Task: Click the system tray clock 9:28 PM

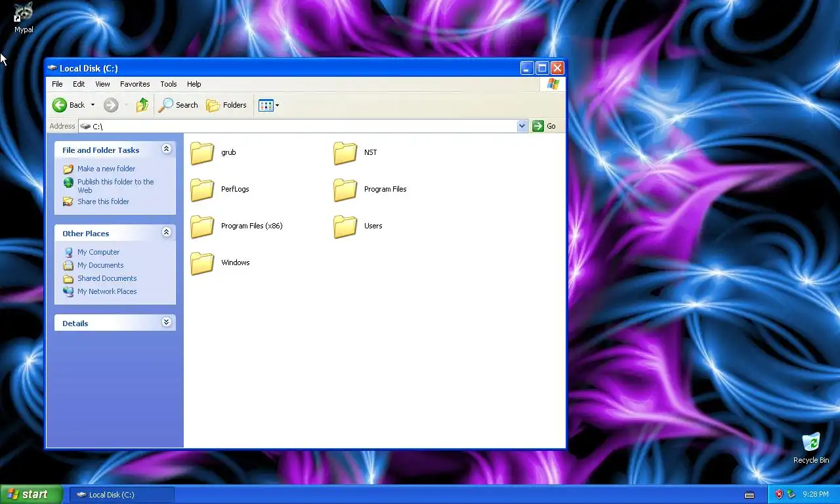Action: tap(815, 495)
